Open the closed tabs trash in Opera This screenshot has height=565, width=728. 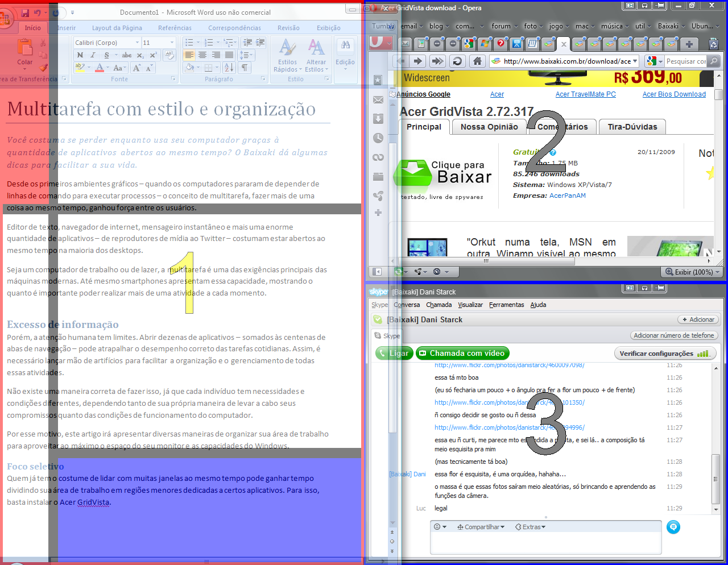point(714,44)
